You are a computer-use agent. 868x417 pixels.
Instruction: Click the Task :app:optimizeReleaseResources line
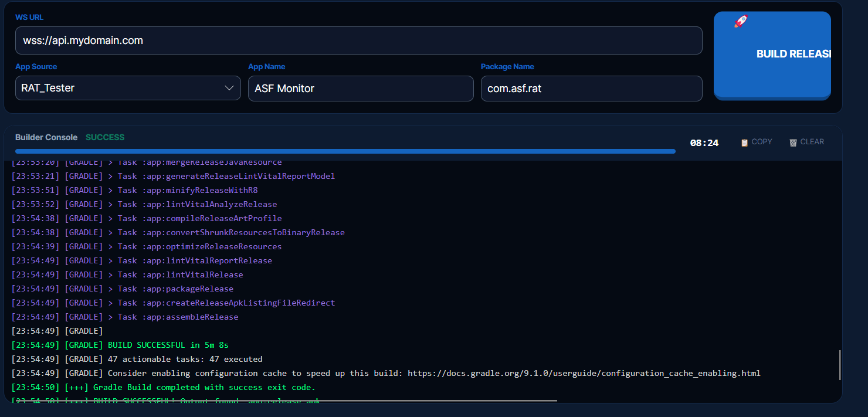tap(147, 246)
